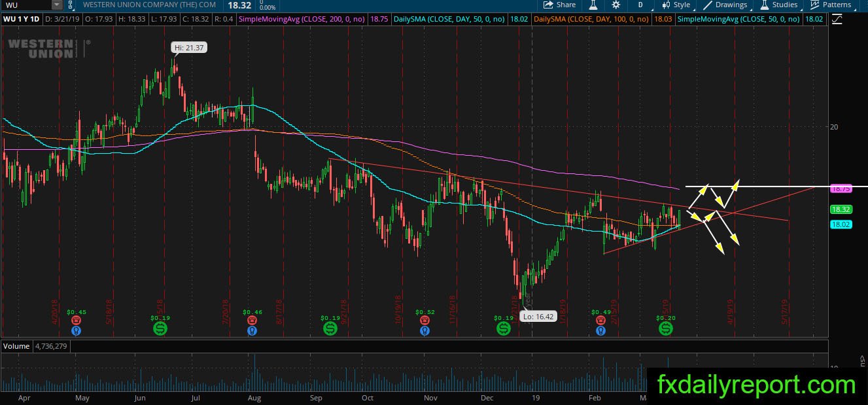Click the cyan 18.02 price bubble
Image resolution: width=868 pixels, height=405 pixels.
(841, 224)
